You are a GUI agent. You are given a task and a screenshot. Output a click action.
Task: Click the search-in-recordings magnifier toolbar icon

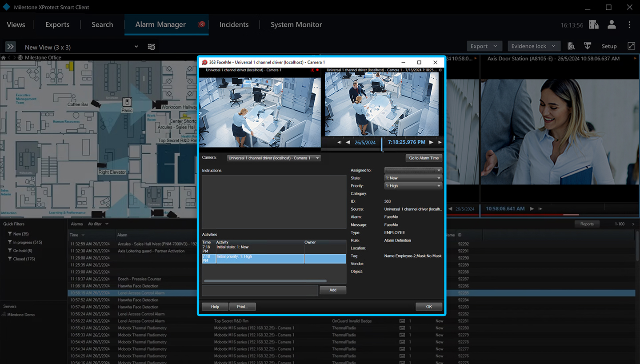[571, 46]
